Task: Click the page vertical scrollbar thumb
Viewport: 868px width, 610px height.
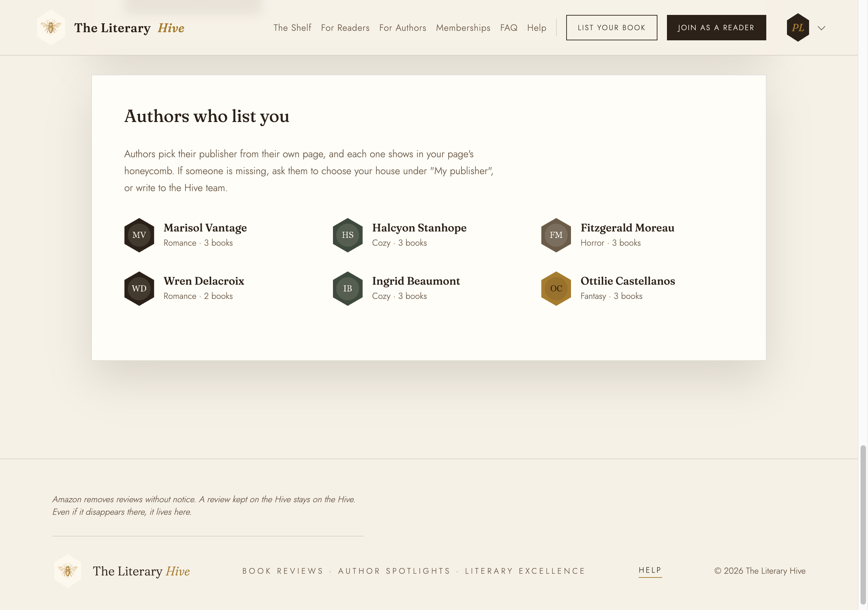Action: pyautogui.click(x=863, y=525)
